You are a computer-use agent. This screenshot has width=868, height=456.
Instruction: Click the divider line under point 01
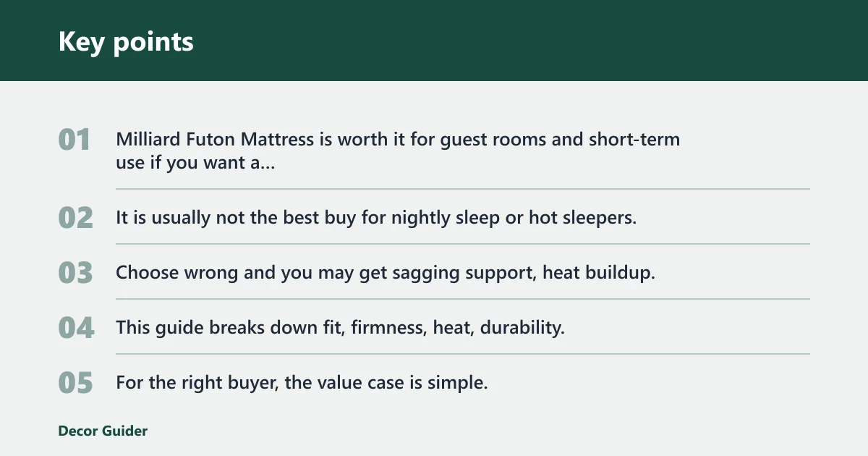pos(463,189)
